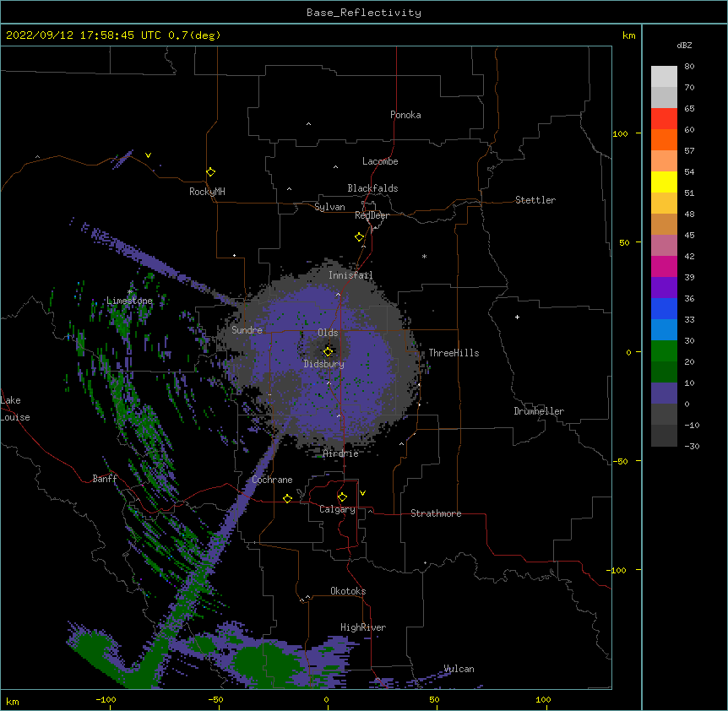Click the 100 km tick on right axis
The width and height of the screenshot is (728, 711).
tap(620, 133)
